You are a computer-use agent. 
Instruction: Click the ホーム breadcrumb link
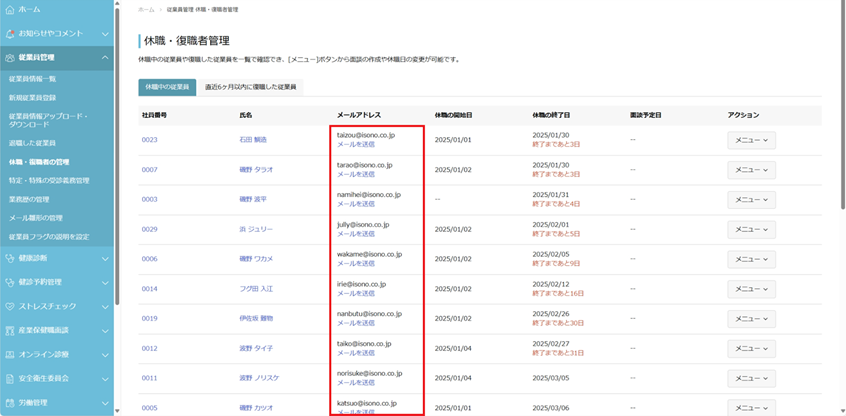(145, 10)
